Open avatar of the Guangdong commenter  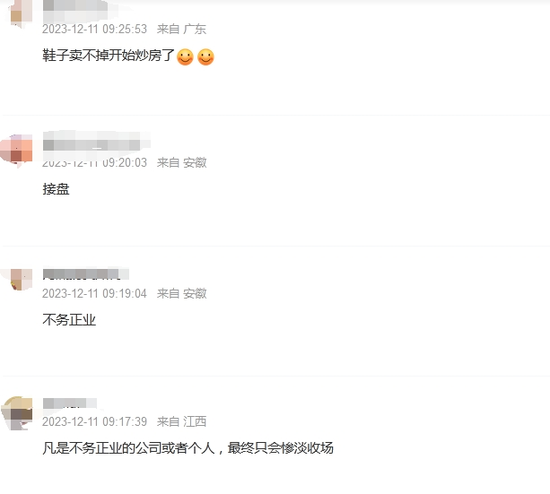point(17,13)
